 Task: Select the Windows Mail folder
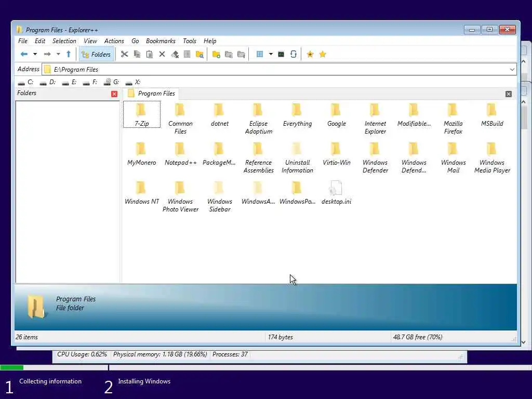[453, 158]
